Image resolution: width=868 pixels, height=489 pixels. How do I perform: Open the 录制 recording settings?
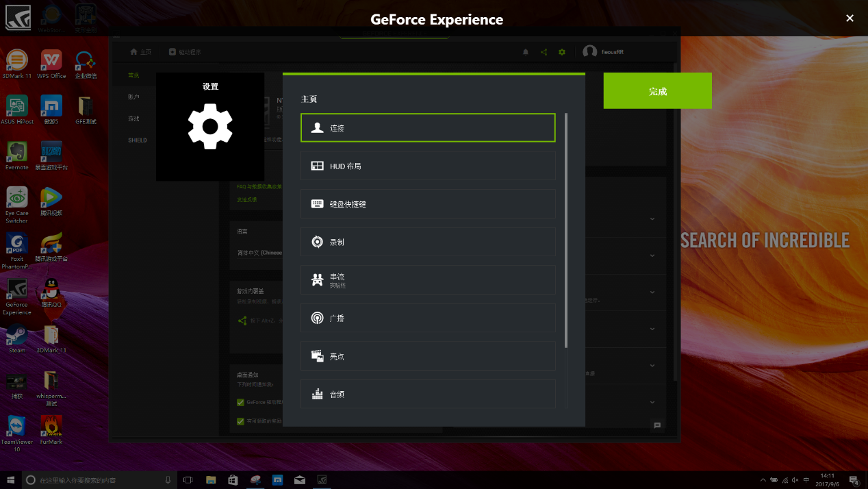(x=428, y=242)
